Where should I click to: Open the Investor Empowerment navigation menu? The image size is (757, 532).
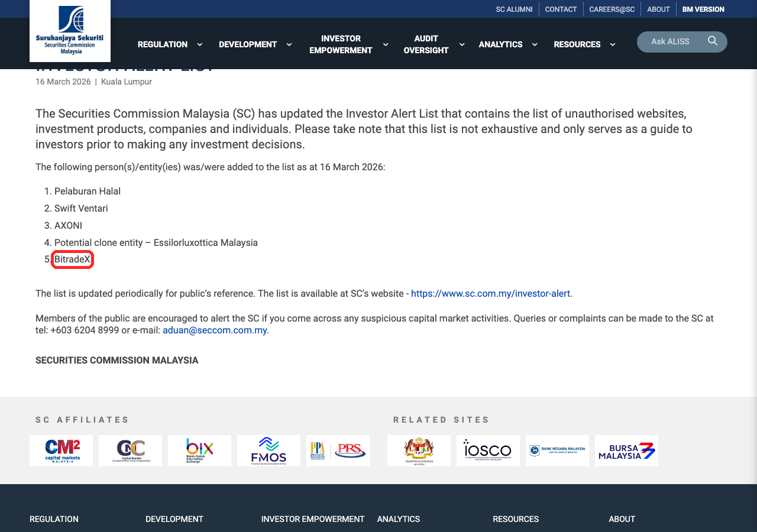click(x=341, y=44)
